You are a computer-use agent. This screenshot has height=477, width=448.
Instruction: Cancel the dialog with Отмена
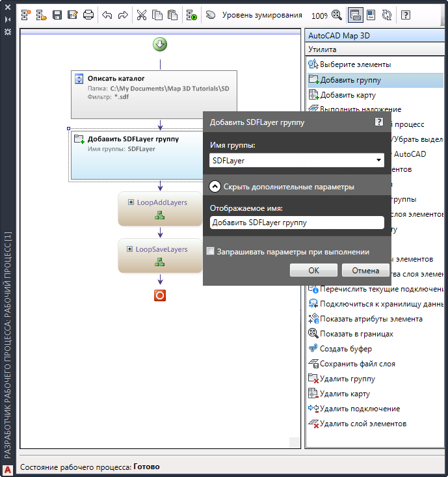[365, 270]
